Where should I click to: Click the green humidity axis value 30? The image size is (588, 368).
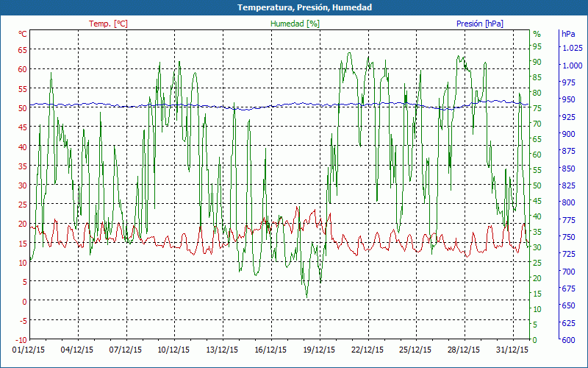(537, 247)
